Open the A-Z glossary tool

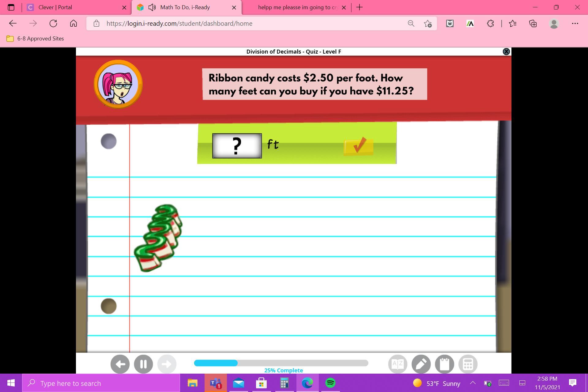pos(398,364)
